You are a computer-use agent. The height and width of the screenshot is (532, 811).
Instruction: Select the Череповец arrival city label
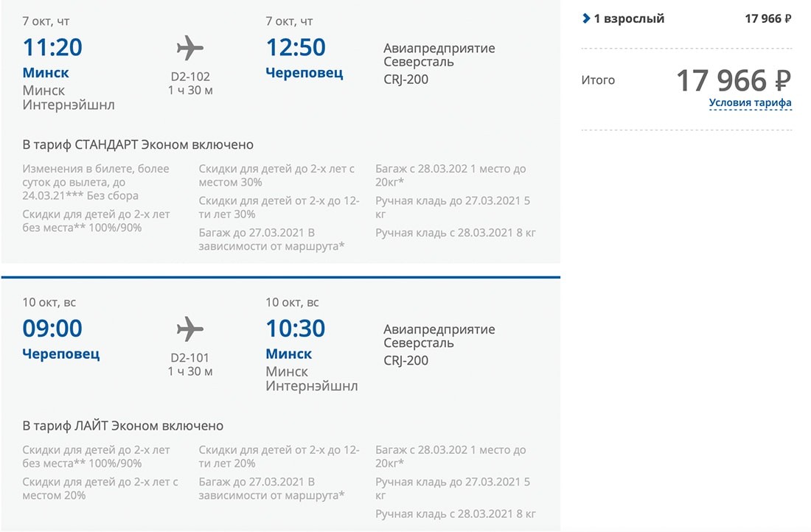[304, 72]
